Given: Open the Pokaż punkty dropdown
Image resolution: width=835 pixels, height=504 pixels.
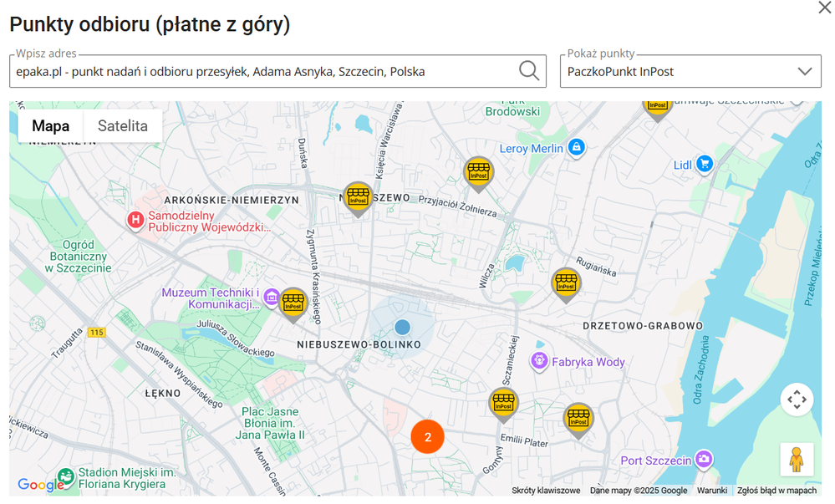Looking at the screenshot, I should tap(690, 71).
